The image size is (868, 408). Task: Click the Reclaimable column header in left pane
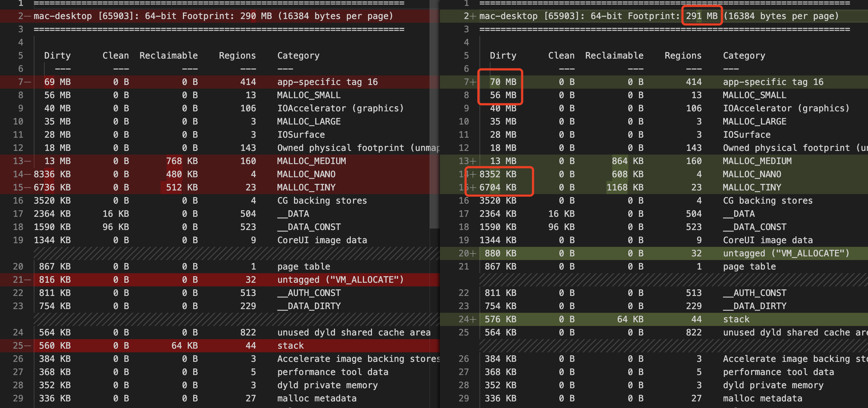(x=168, y=56)
